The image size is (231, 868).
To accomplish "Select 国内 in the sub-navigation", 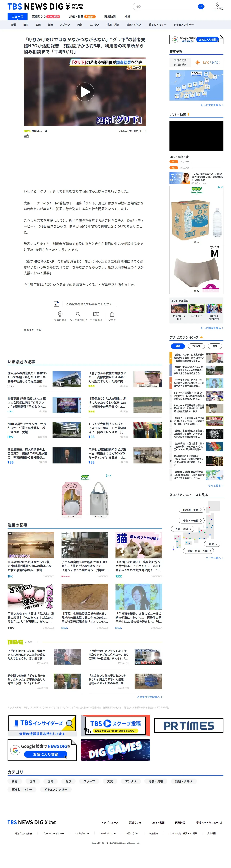I will coord(26,25).
